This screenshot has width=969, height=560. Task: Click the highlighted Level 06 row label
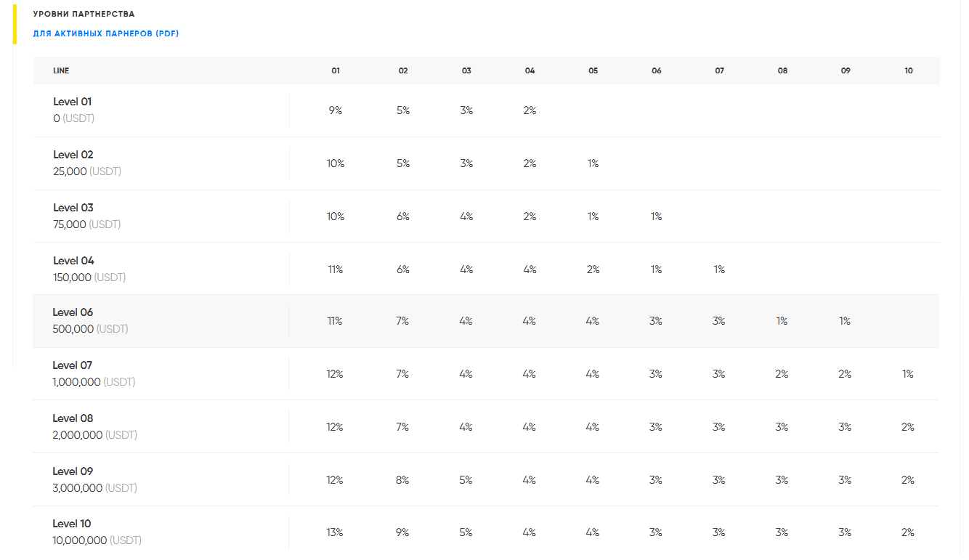tap(73, 312)
